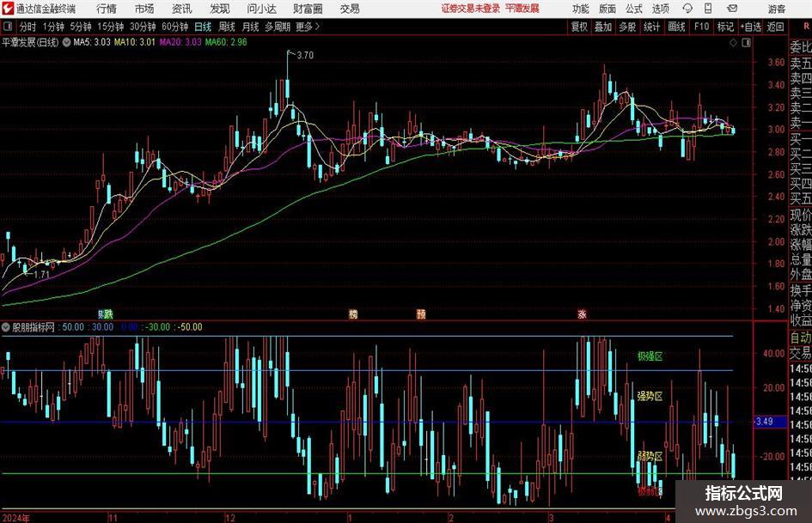Click the MA60: 2.96 indicator value

(x=226, y=42)
